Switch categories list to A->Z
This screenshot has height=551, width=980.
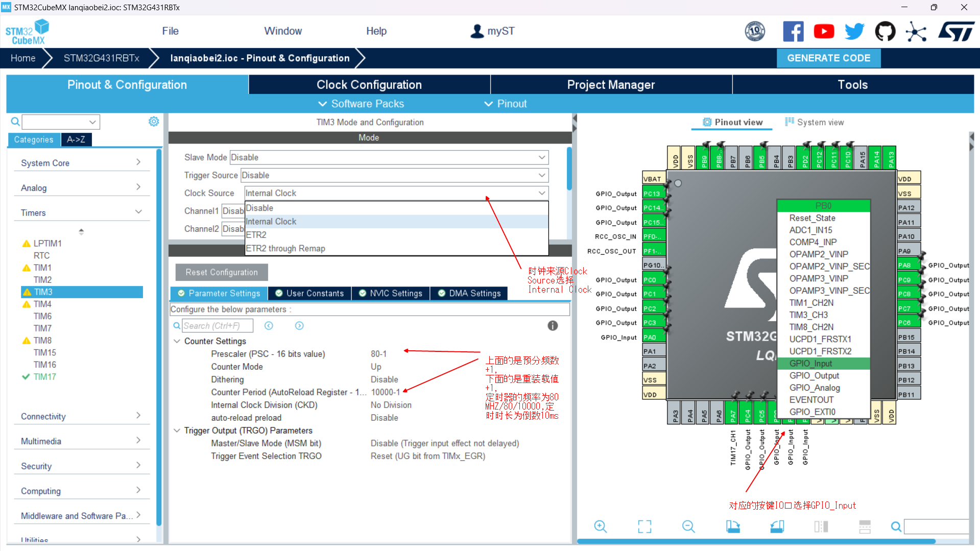(76, 139)
